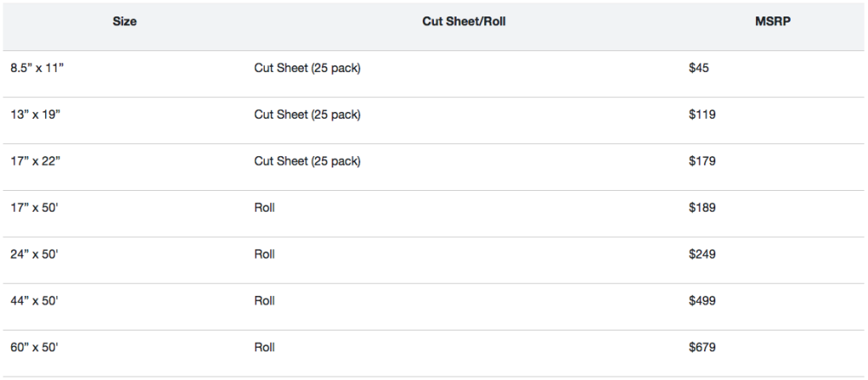Click Roll text in the $499 row
The image size is (868, 380).
tap(265, 301)
